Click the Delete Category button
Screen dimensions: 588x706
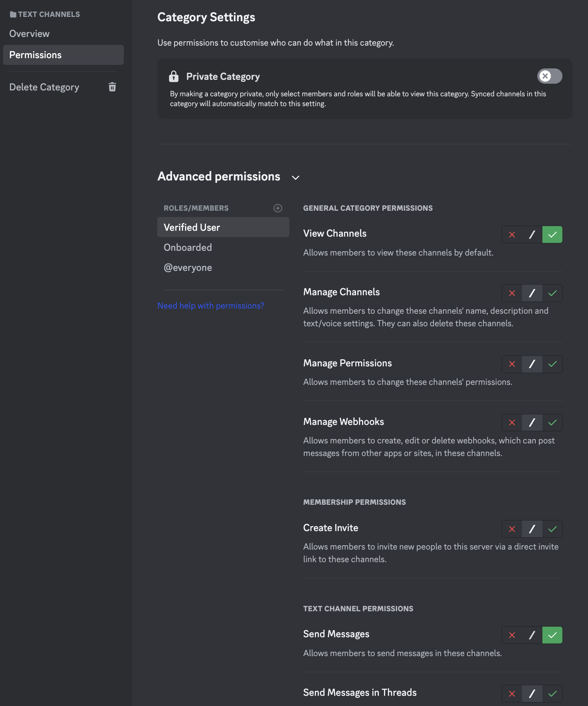click(44, 87)
